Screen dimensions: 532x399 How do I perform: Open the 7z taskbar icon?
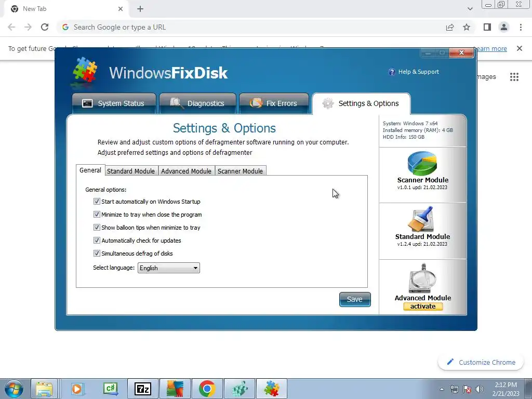143,389
